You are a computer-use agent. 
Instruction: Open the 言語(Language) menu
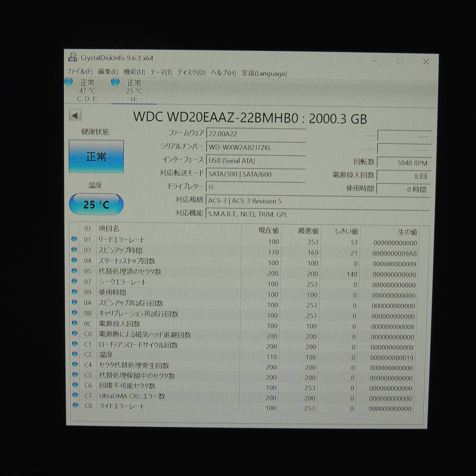tap(264, 73)
